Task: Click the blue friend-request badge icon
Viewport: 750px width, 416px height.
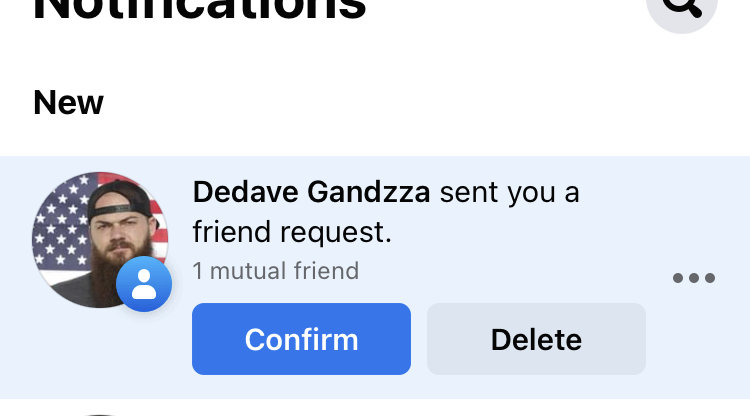Action: (x=144, y=284)
